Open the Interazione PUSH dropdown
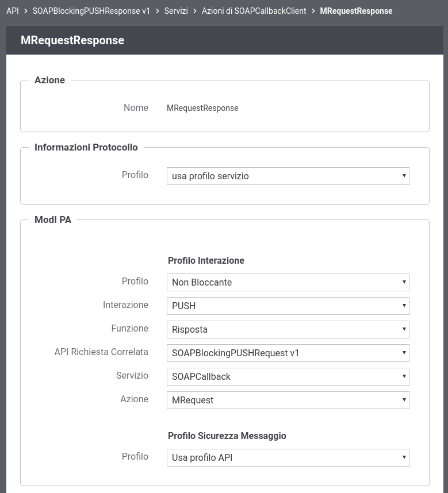The width and height of the screenshot is (448, 493). tap(288, 306)
